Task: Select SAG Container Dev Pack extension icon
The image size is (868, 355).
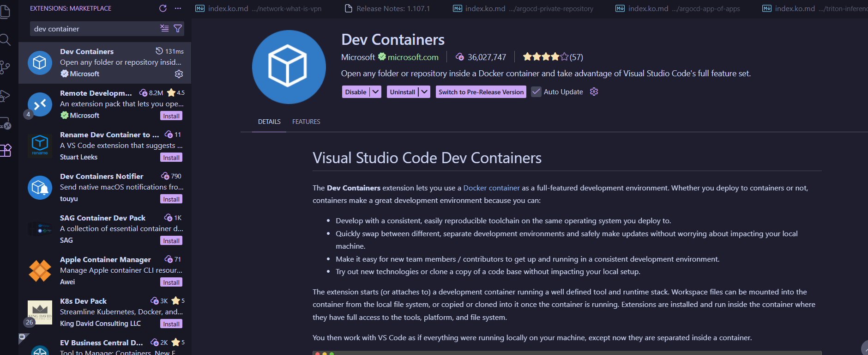Action: 40,229
